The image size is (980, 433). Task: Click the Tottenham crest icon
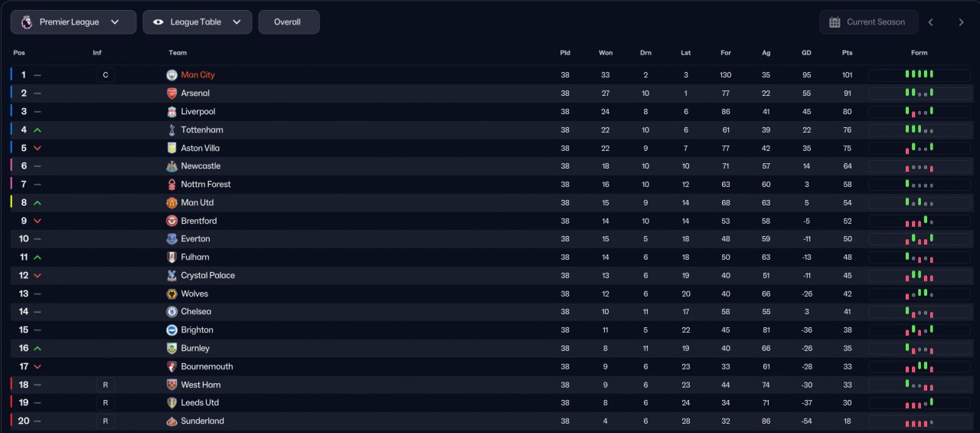point(171,130)
